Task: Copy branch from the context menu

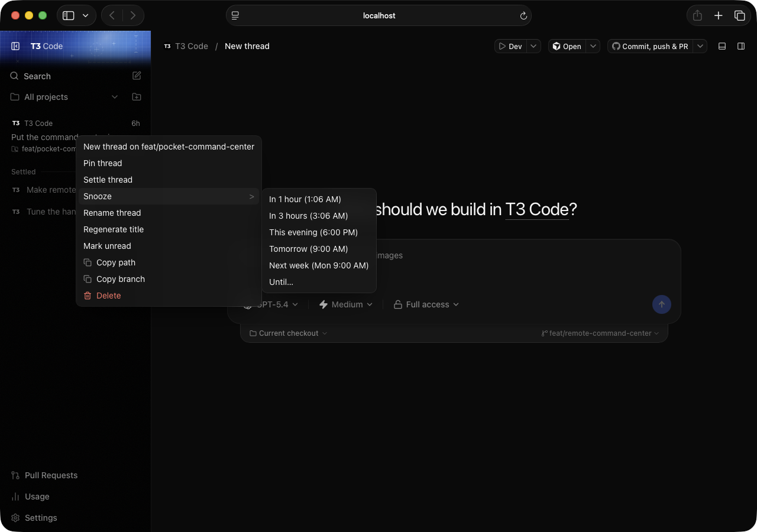Action: tap(169, 279)
